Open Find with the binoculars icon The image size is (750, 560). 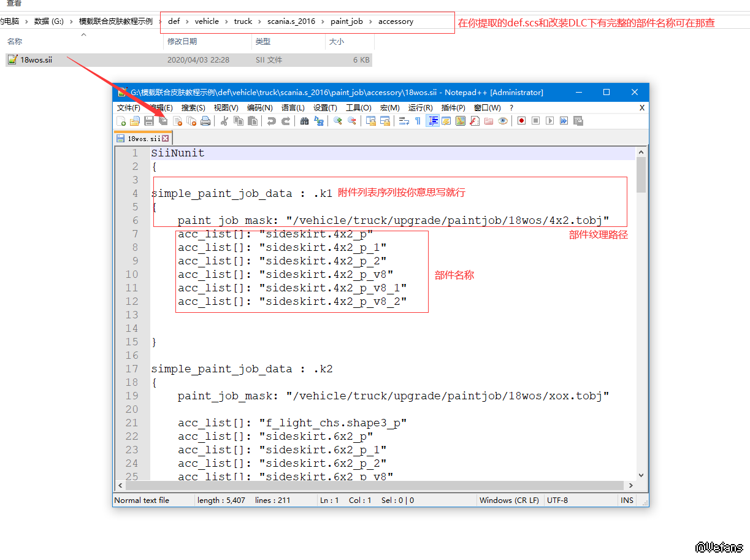pyautogui.click(x=304, y=121)
